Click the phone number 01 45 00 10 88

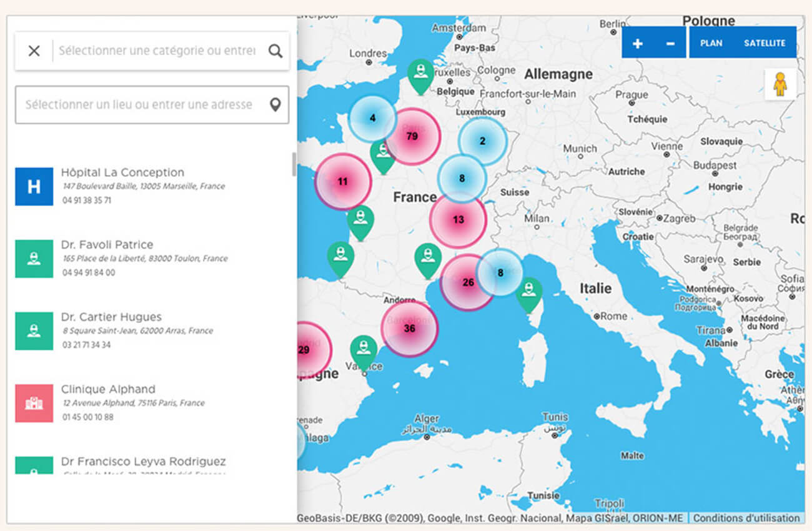point(88,417)
